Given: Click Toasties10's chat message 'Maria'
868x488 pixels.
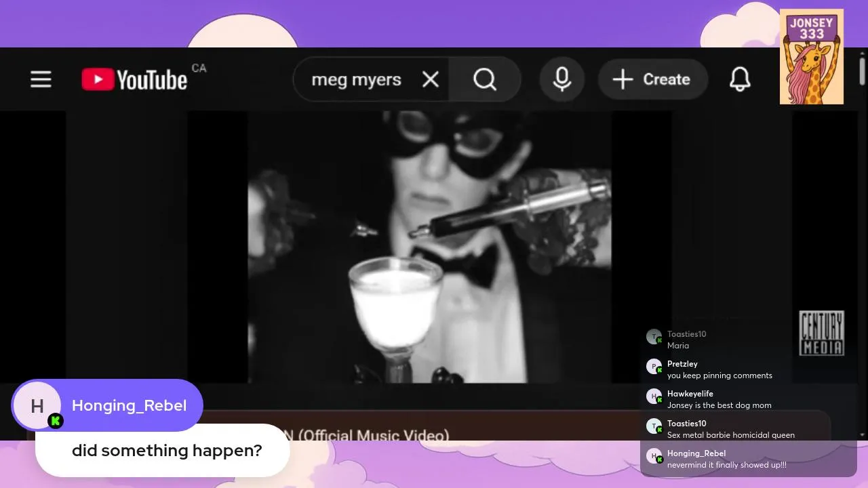Looking at the screenshot, I should [678, 346].
